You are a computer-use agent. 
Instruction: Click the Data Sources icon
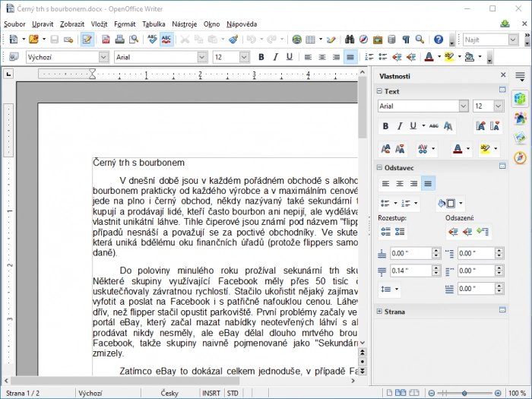[x=391, y=40]
